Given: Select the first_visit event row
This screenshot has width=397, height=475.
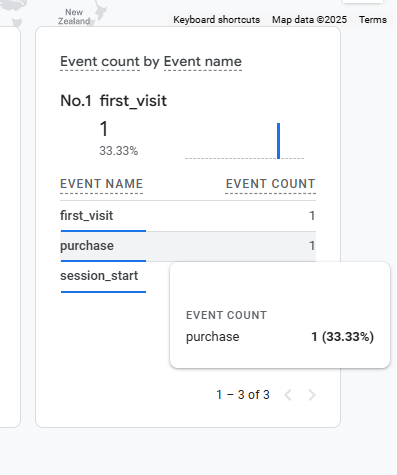Looking at the screenshot, I should coord(188,216).
